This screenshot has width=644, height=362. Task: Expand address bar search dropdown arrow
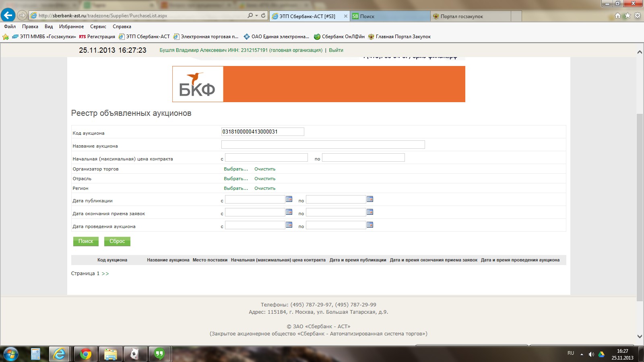coord(256,16)
